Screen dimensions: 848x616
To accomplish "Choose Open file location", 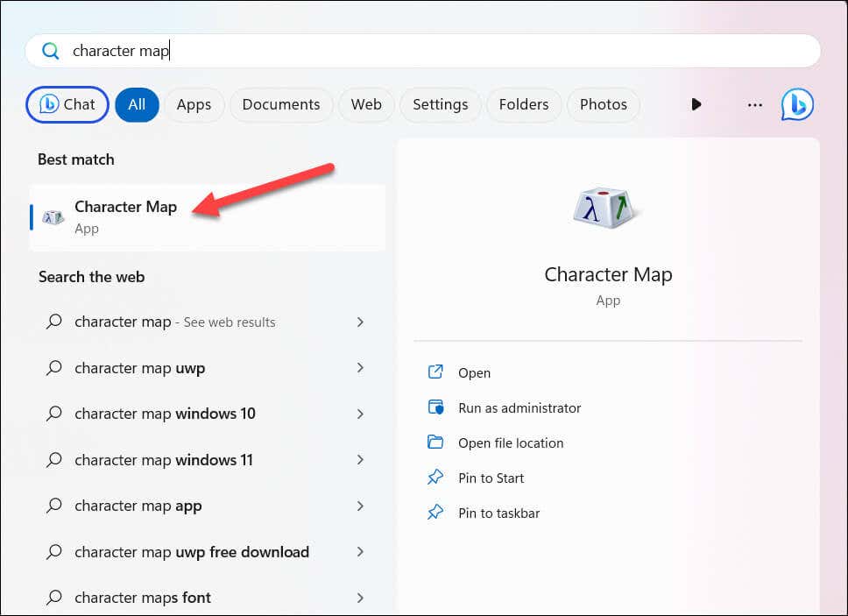I will pos(511,443).
